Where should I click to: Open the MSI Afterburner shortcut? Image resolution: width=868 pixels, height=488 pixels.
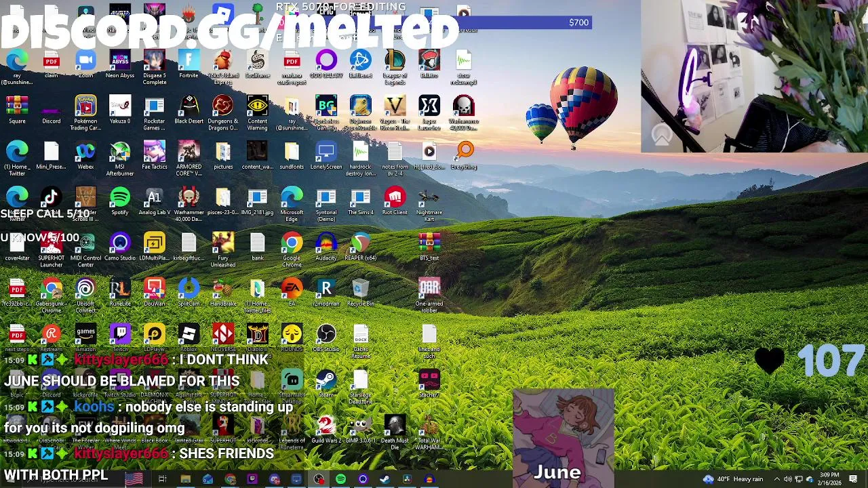tap(120, 159)
